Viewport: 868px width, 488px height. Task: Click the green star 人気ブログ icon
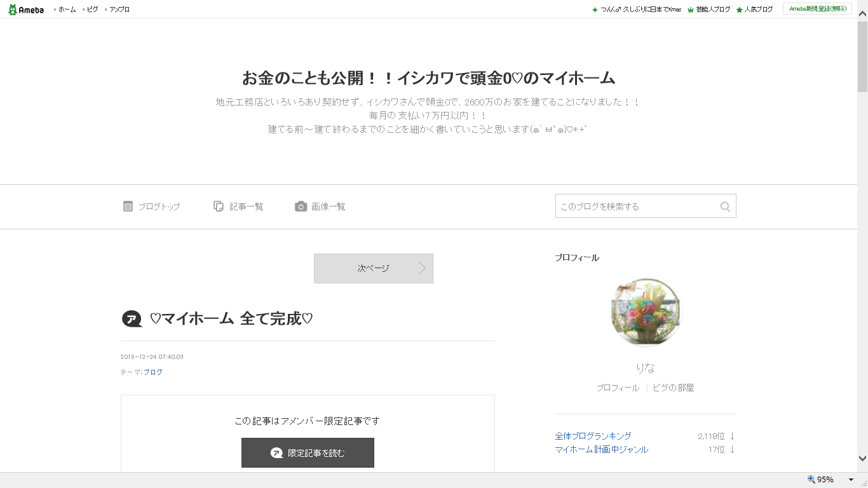(x=739, y=10)
